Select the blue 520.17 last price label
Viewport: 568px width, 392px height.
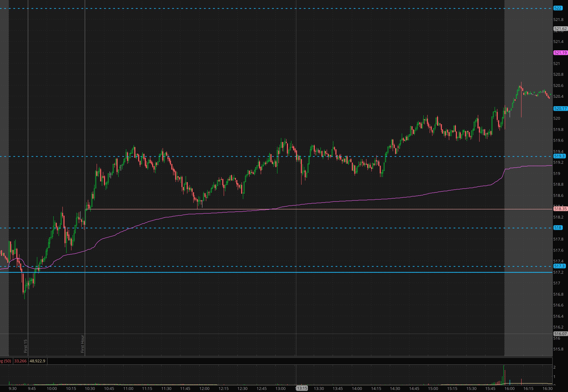pyautogui.click(x=560, y=109)
